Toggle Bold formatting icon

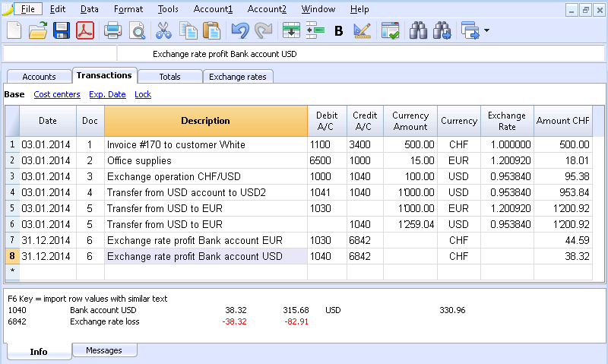338,30
